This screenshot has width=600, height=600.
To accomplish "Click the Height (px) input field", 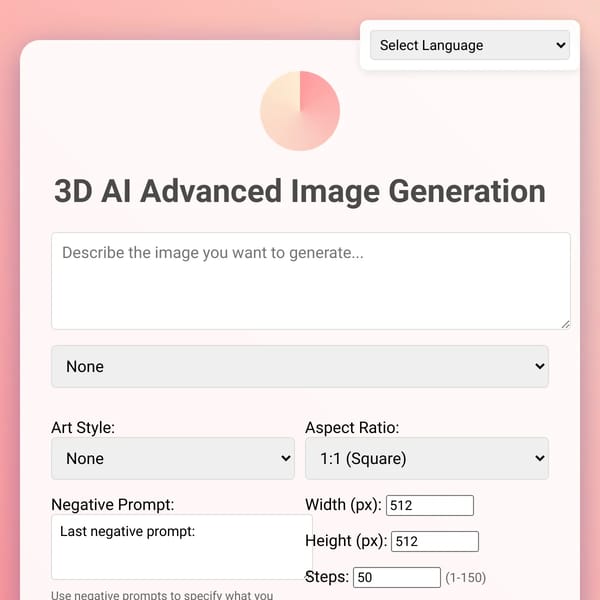I will pos(435,541).
